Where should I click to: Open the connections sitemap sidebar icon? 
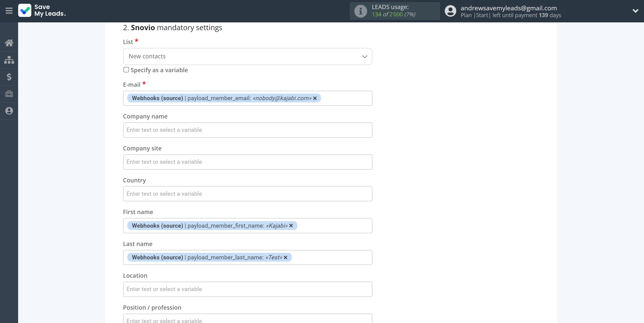tap(9, 60)
